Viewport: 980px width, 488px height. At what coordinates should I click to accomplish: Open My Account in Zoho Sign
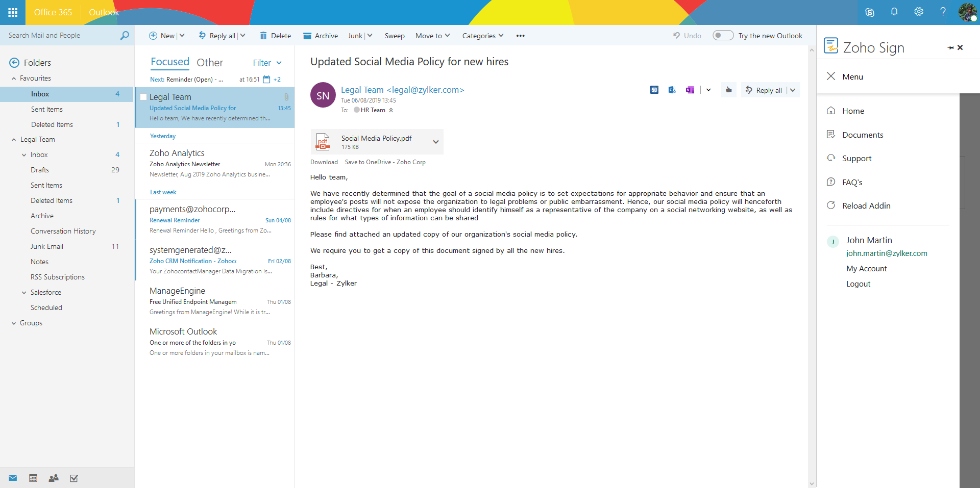pyautogui.click(x=867, y=269)
